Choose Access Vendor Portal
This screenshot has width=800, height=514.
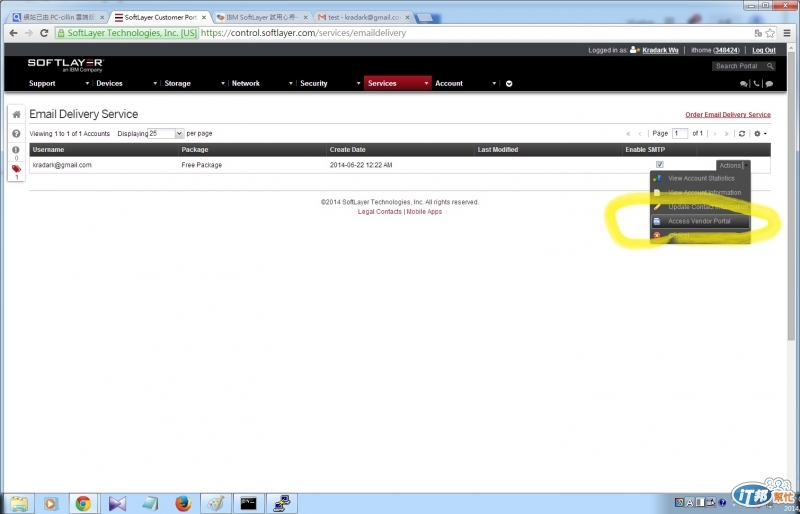pyautogui.click(x=700, y=221)
